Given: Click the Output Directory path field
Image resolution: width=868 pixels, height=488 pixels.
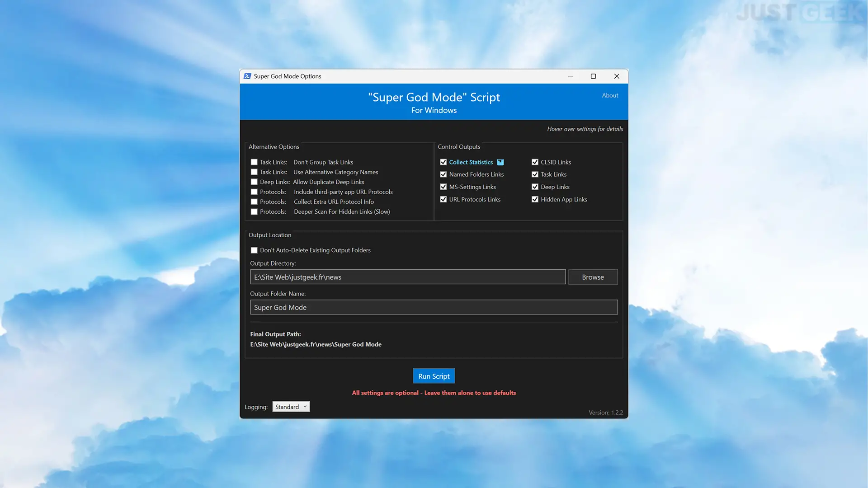Looking at the screenshot, I should (408, 277).
